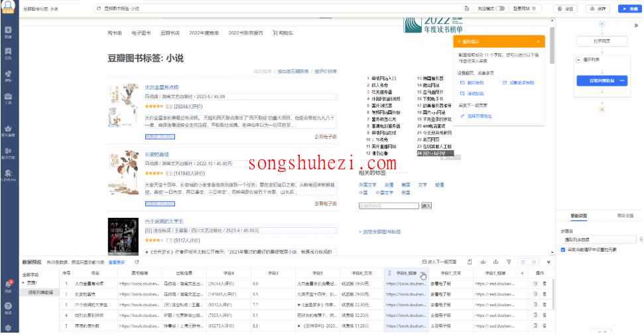Collapse the 循环列表 loop box

click(x=578, y=60)
